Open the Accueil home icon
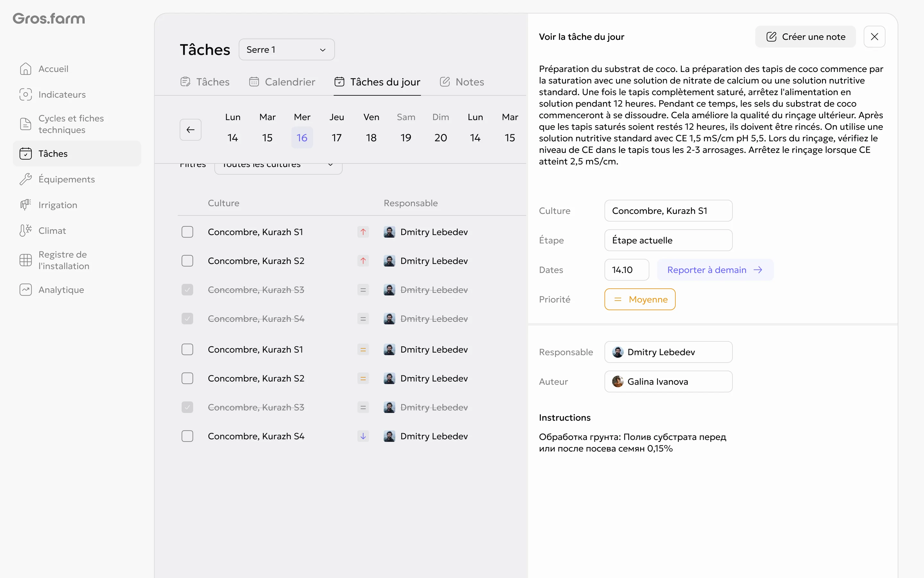The image size is (924, 578). coord(26,69)
